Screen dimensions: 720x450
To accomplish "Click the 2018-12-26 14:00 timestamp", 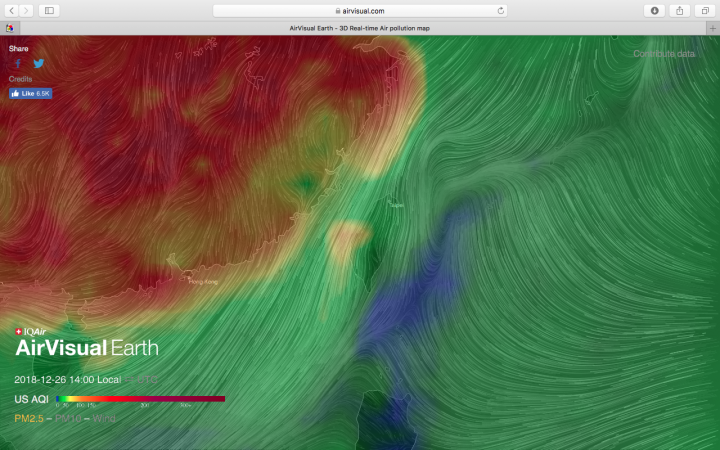I will (54, 380).
